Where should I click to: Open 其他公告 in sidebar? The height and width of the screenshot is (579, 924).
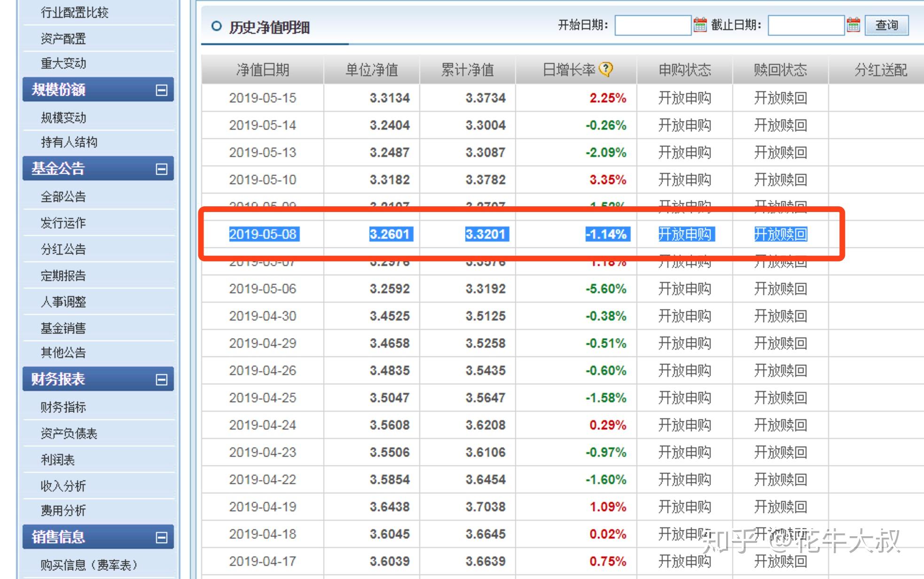(63, 352)
